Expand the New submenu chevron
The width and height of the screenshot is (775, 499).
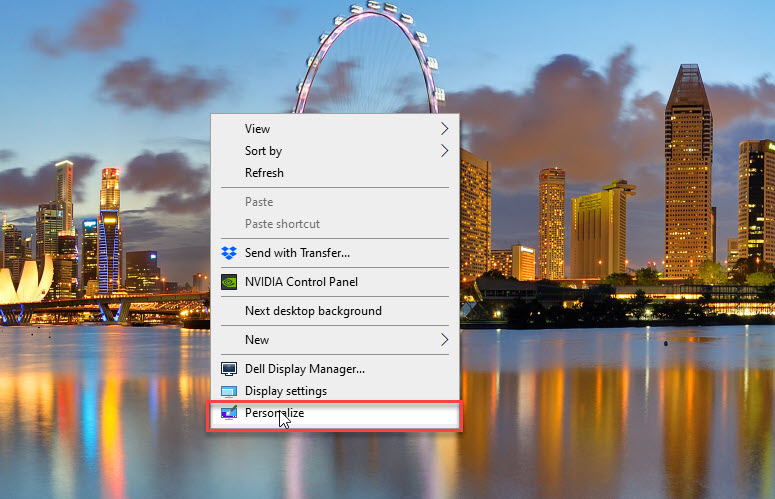444,340
